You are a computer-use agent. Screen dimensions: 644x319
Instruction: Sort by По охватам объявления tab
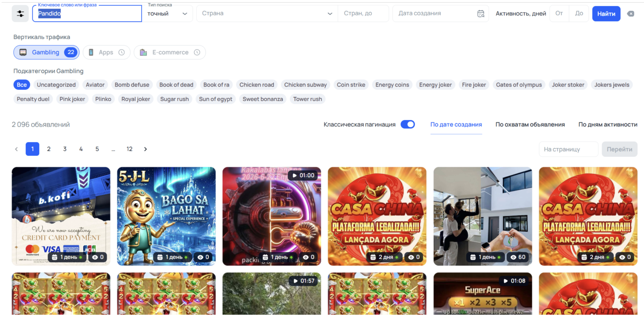click(530, 125)
